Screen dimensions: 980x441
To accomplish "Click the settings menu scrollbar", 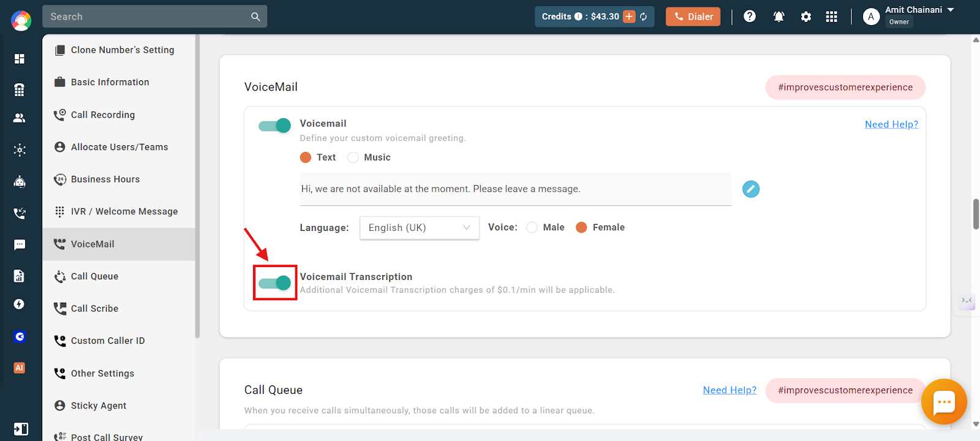I will point(197,186).
